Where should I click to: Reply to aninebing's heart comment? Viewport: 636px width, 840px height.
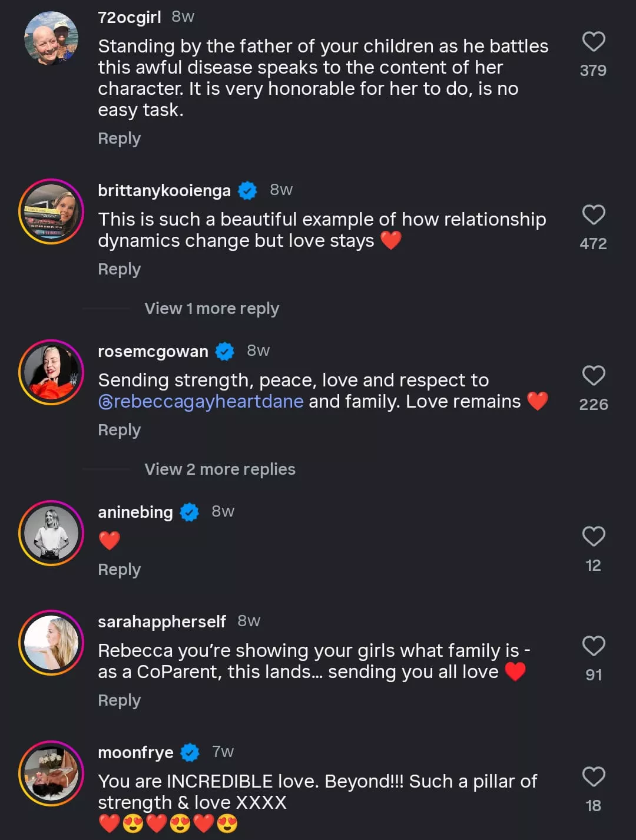(119, 570)
